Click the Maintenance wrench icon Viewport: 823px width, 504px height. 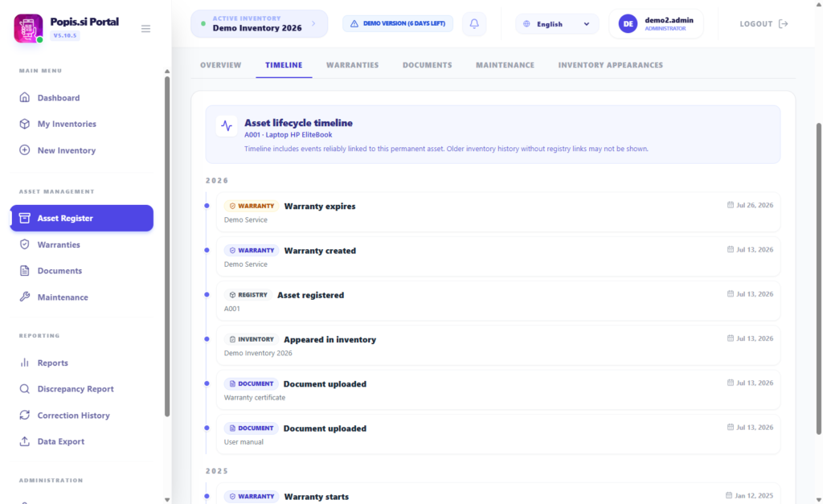(25, 297)
